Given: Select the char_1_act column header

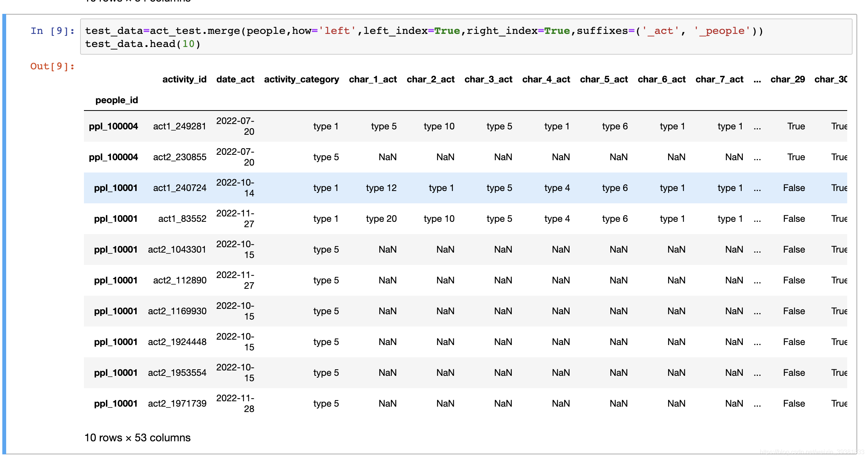Looking at the screenshot, I should pyautogui.click(x=373, y=79).
